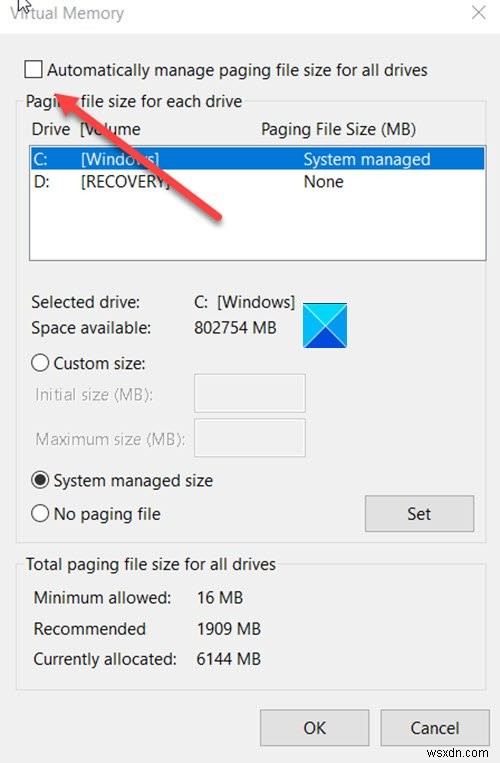The width and height of the screenshot is (500, 763).
Task: Enable Automatically manage paging file size checkbox
Action: pos(33,70)
